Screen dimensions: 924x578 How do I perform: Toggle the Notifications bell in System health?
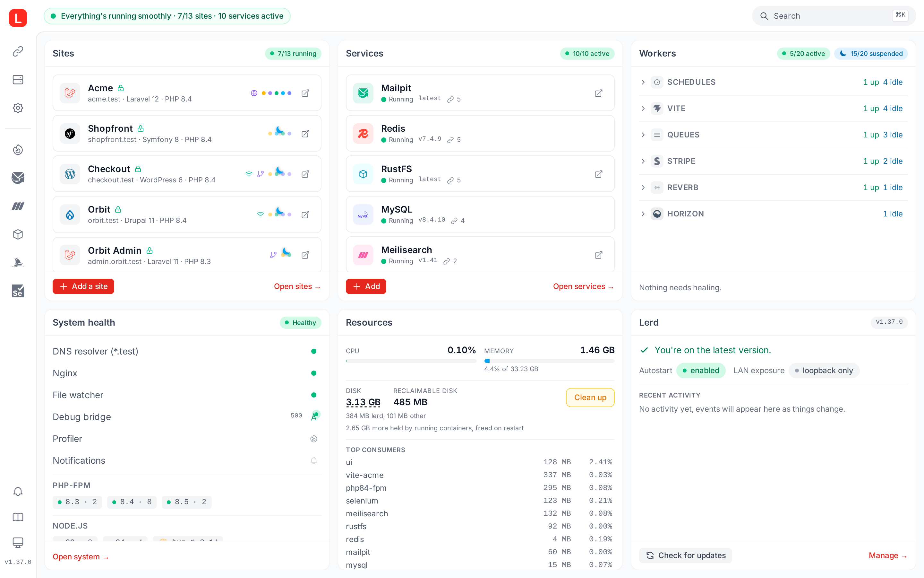click(314, 460)
